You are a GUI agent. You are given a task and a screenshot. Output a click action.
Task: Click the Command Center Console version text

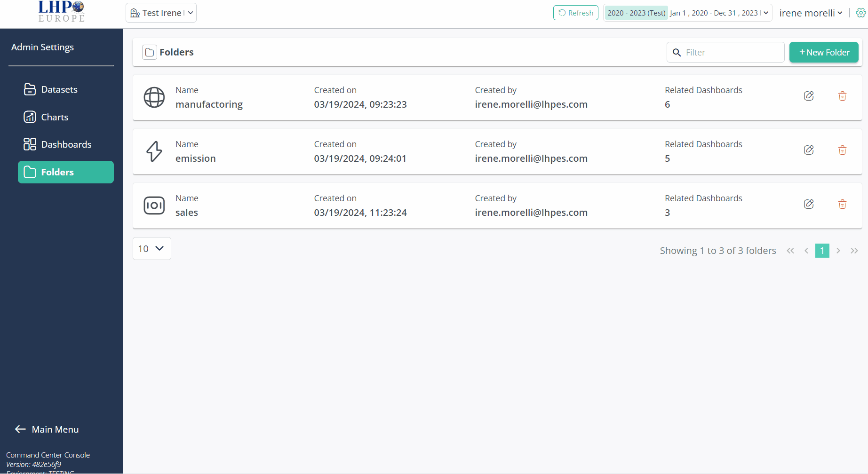pyautogui.click(x=33, y=465)
